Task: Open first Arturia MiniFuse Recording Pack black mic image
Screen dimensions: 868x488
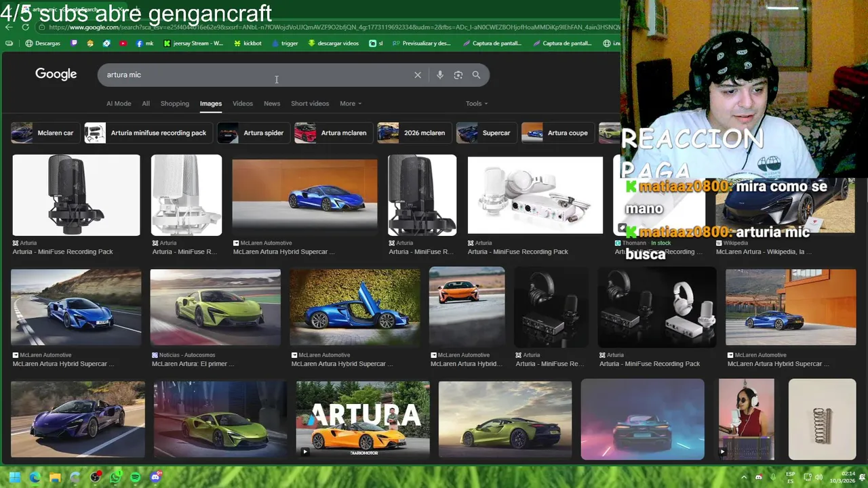Action: (x=77, y=195)
